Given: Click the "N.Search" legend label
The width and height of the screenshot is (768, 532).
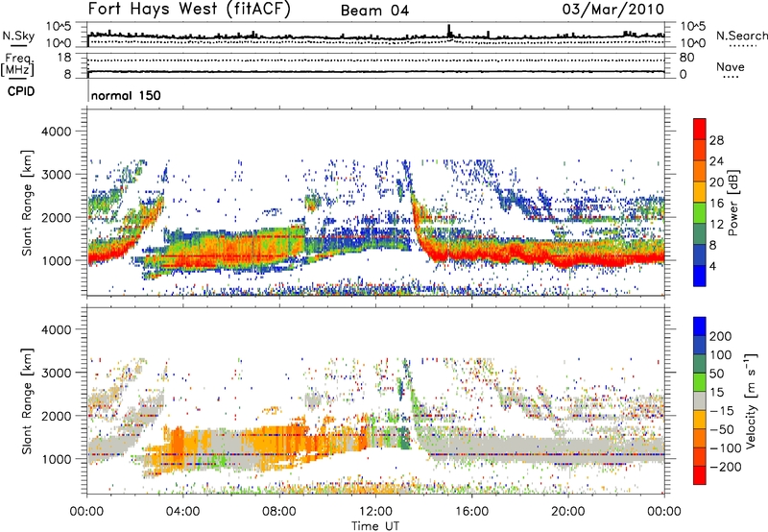Looking at the screenshot, I should pyautogui.click(x=741, y=36).
